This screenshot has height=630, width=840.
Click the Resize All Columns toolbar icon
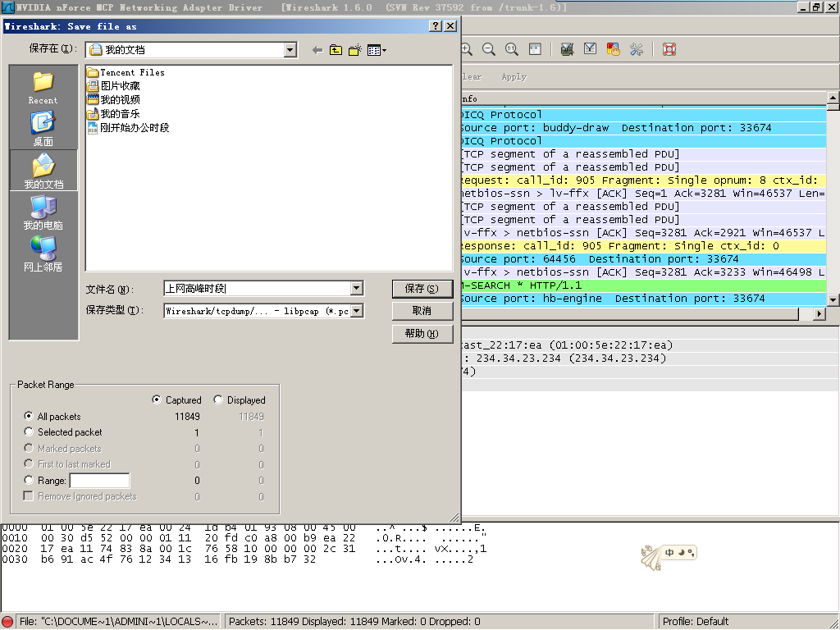pyautogui.click(x=535, y=50)
